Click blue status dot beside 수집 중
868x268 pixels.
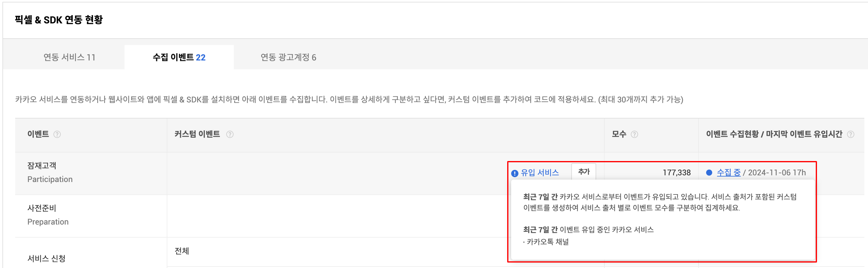[x=709, y=173]
